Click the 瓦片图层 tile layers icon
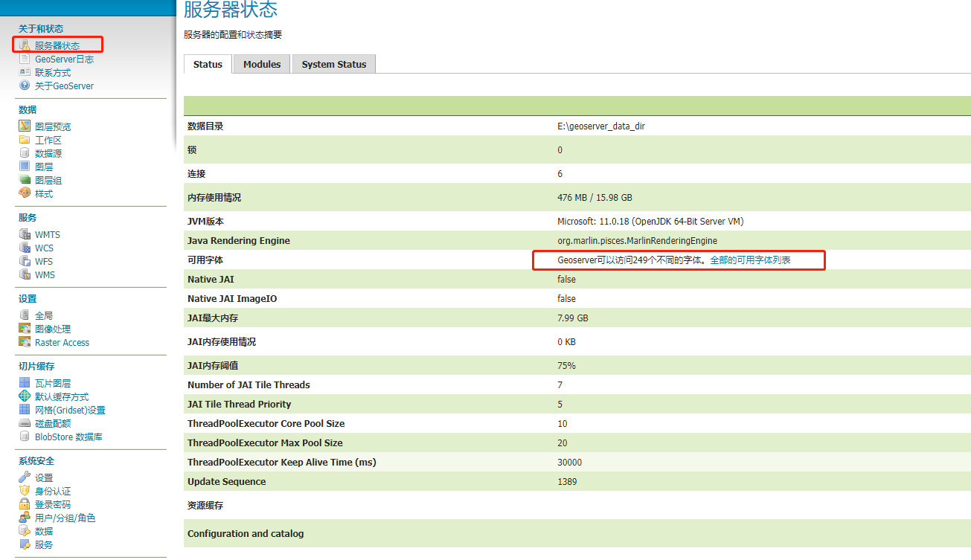The height and width of the screenshot is (560, 971). click(x=25, y=383)
